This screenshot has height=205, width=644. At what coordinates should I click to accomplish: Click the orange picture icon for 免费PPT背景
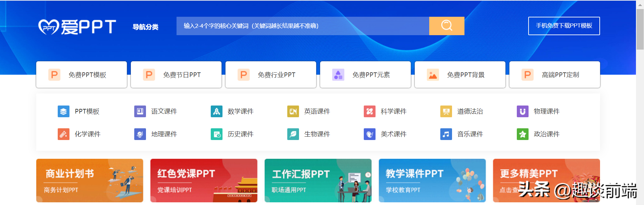pyautogui.click(x=433, y=75)
